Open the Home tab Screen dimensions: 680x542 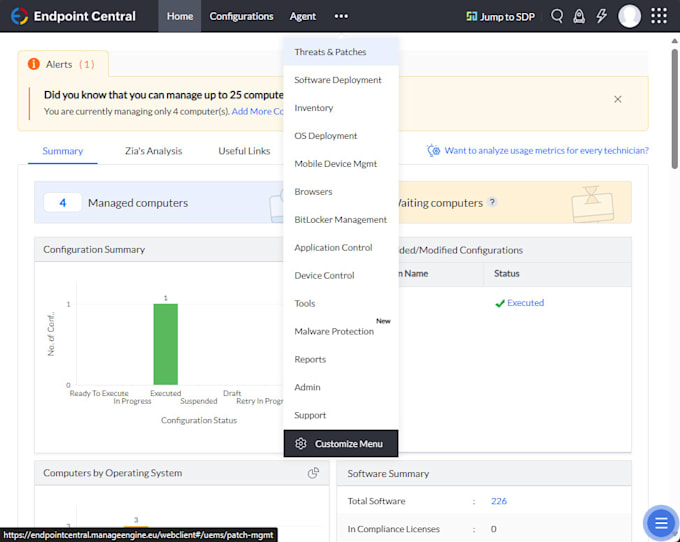[180, 16]
